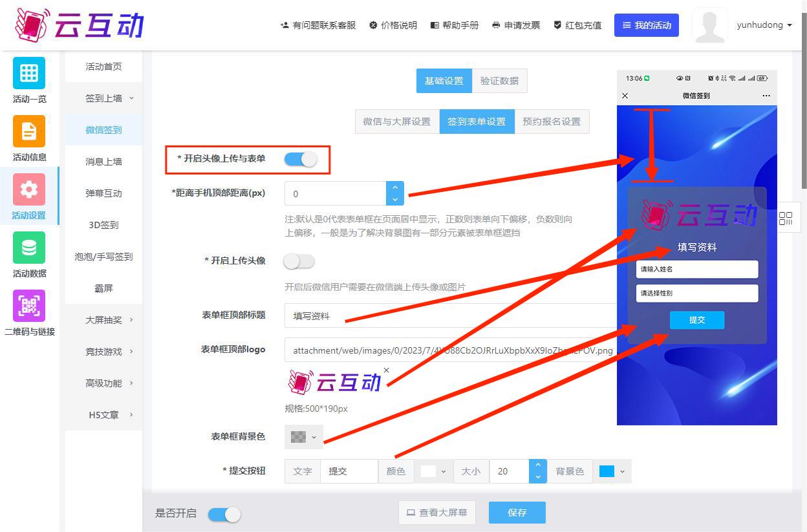The height and width of the screenshot is (532, 807).
Task: Click the 查看大屏幕 button
Action: (437, 513)
